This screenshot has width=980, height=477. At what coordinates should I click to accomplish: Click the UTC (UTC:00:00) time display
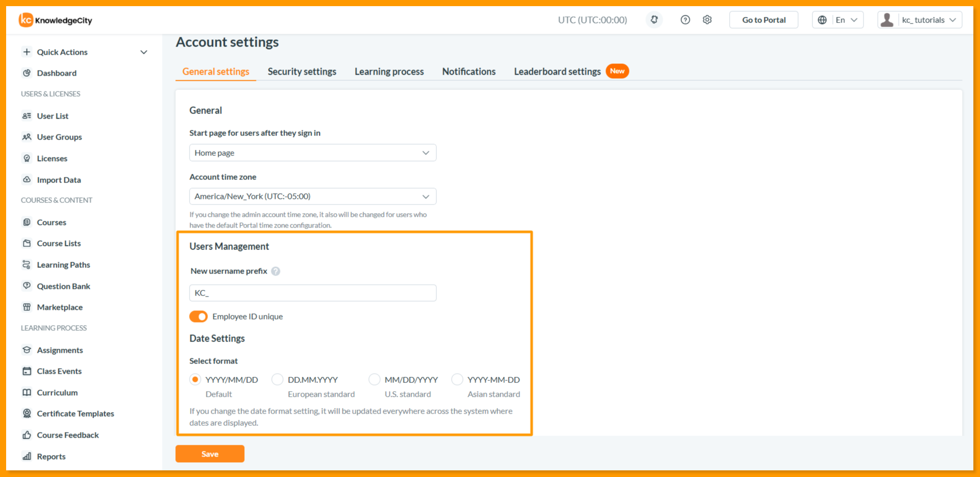click(x=593, y=20)
